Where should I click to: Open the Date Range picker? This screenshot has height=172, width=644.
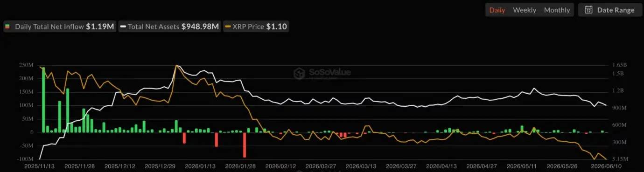point(610,10)
